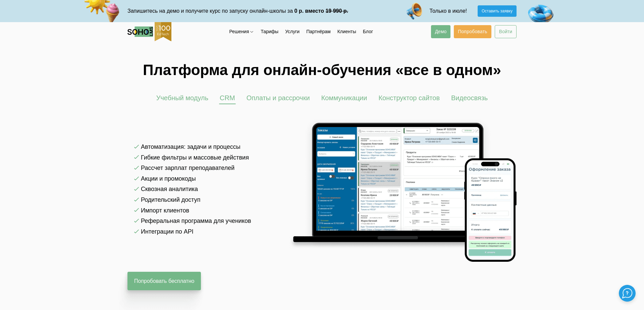
Task: Switch to the Видеосвязь tab
Action: 469,98
